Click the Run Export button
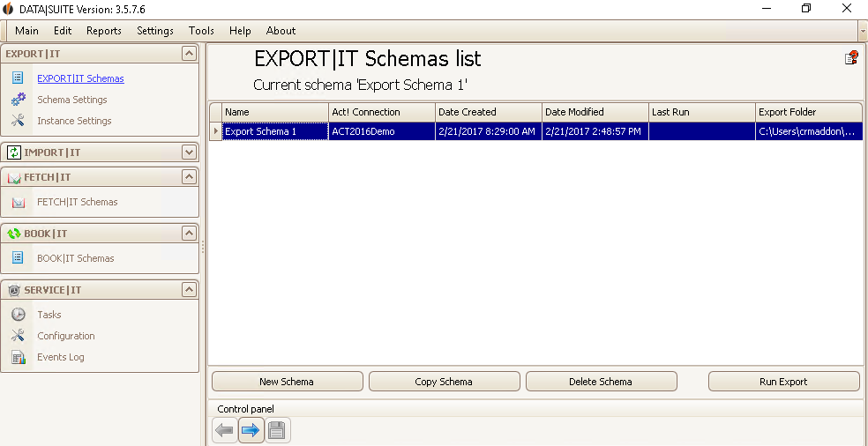868x446 pixels. [x=784, y=382]
